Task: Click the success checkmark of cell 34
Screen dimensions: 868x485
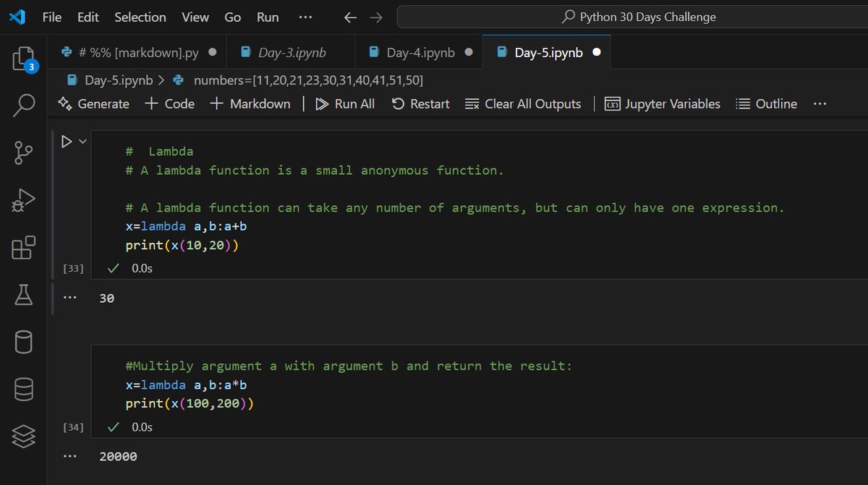Action: tap(113, 427)
